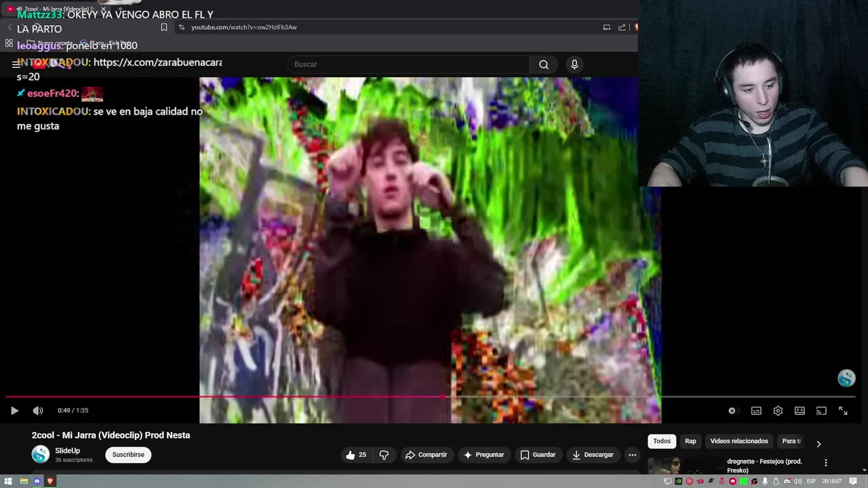Image resolution: width=868 pixels, height=488 pixels.
Task: Turn on subtitles with the captions icon
Action: tap(756, 411)
